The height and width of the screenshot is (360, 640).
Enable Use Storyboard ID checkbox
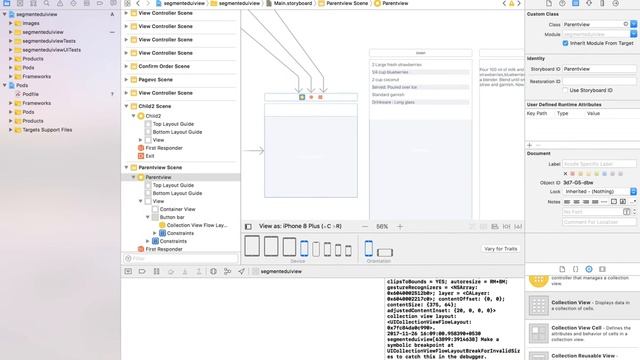[x=565, y=90]
